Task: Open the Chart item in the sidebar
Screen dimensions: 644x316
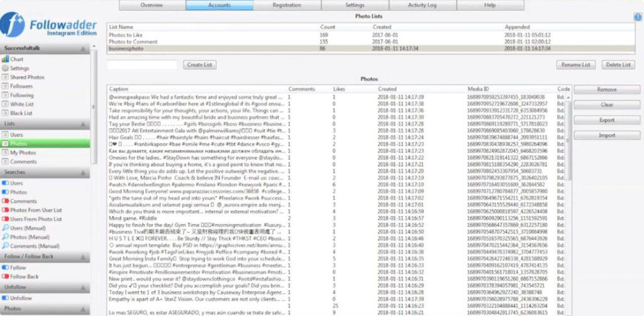Action: coord(13,59)
